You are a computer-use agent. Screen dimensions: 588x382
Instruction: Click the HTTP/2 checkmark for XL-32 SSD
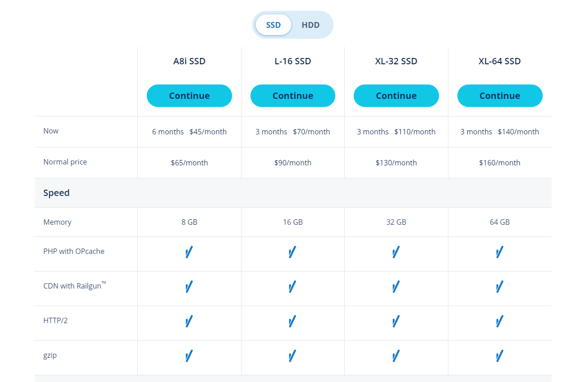tap(396, 321)
